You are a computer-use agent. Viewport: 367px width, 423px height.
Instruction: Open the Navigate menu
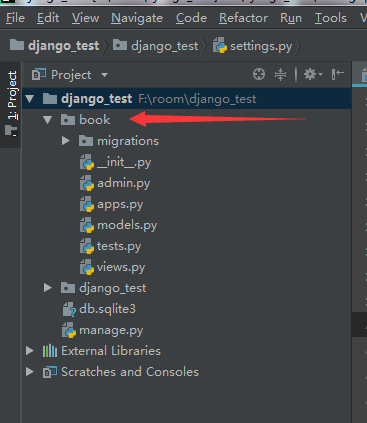[x=137, y=18]
